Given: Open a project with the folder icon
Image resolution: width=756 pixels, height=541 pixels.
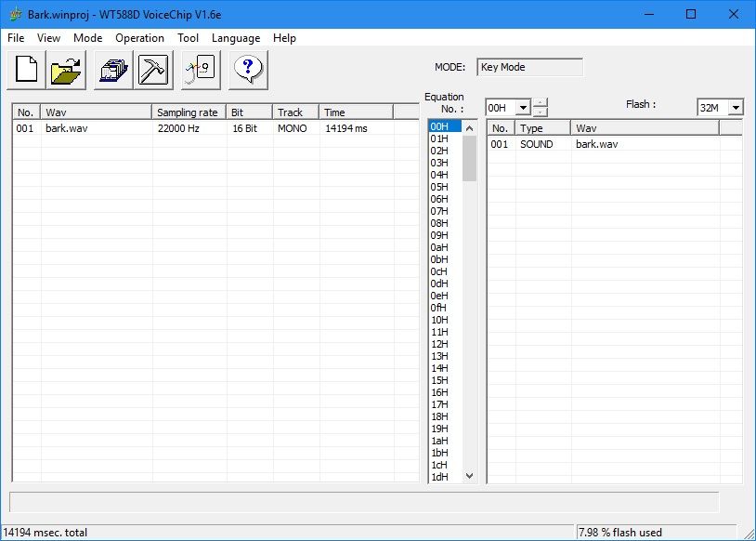Looking at the screenshot, I should [66, 70].
